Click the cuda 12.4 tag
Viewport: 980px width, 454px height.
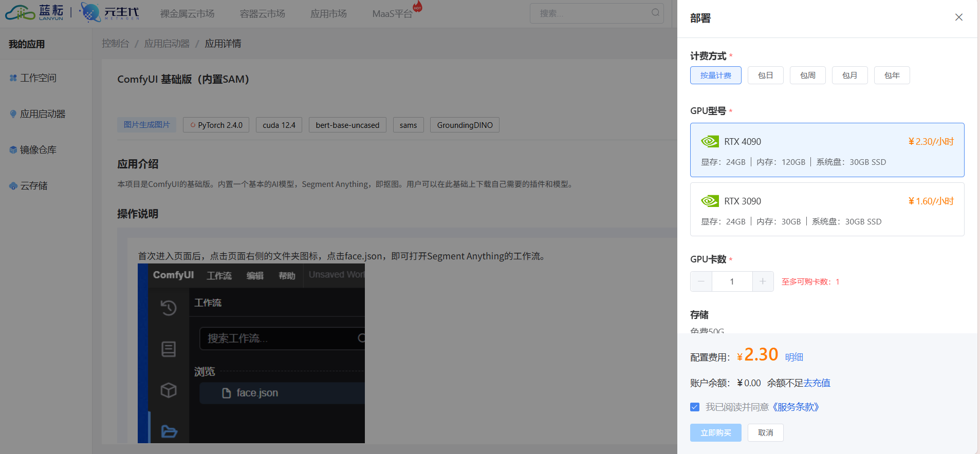coord(279,125)
